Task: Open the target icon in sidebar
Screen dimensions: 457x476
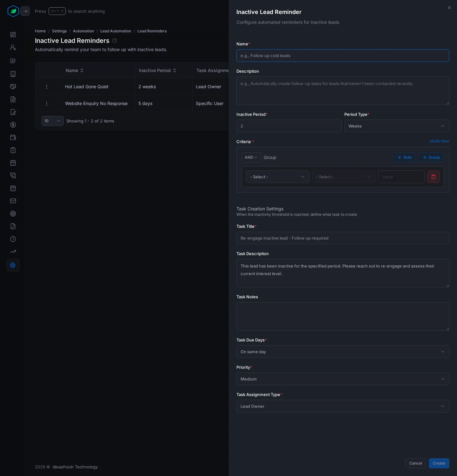Action: [x=13, y=214]
